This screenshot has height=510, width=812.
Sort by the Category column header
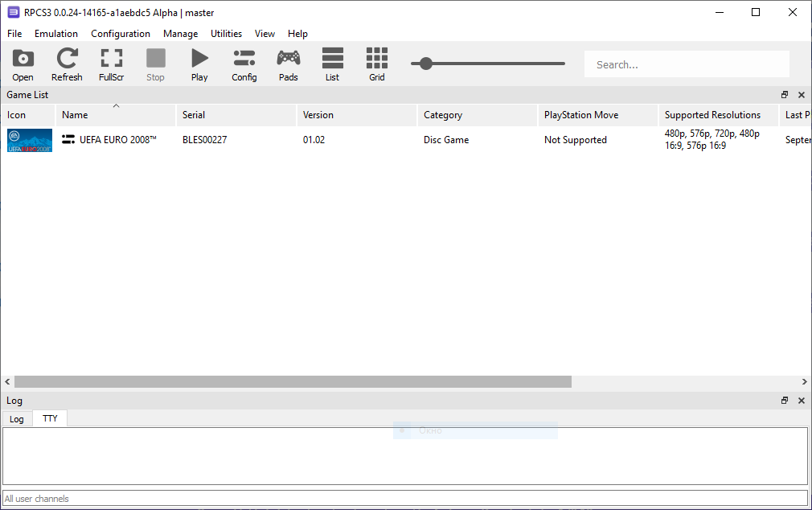(478, 115)
